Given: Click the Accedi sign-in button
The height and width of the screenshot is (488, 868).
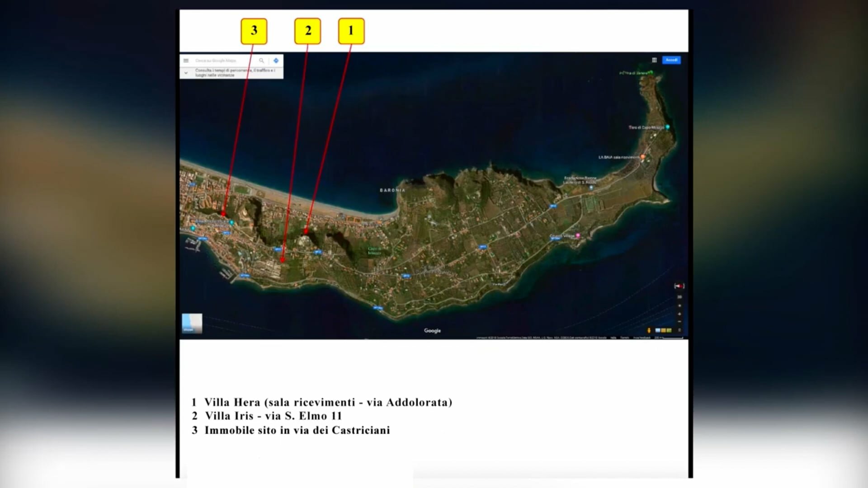Looking at the screenshot, I should tap(671, 60).
